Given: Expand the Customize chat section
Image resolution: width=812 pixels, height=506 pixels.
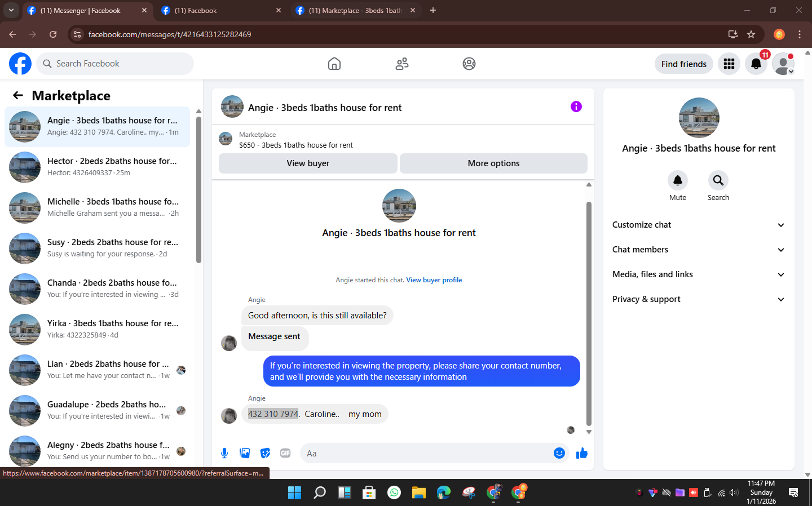Looking at the screenshot, I should tap(699, 225).
